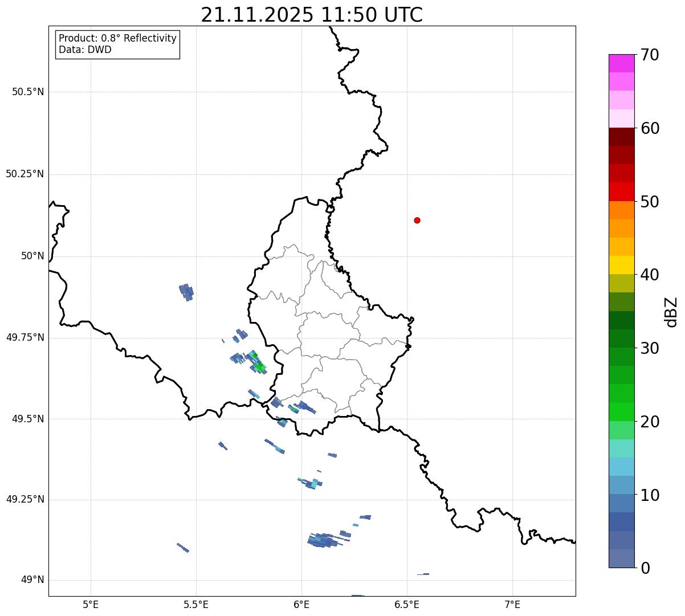
Task: Click the 6.5°E longitude label
Action: pos(407,605)
